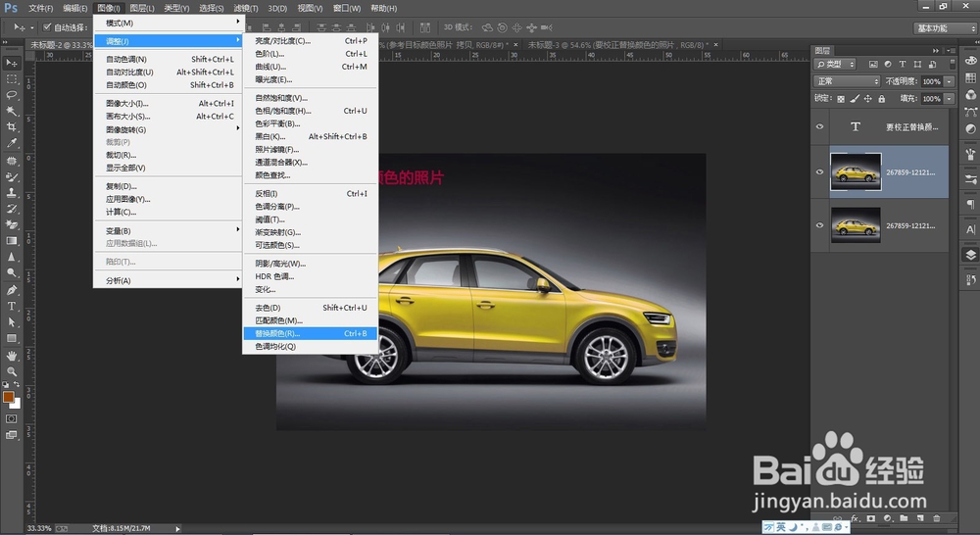Select the Hand tool

11,356
